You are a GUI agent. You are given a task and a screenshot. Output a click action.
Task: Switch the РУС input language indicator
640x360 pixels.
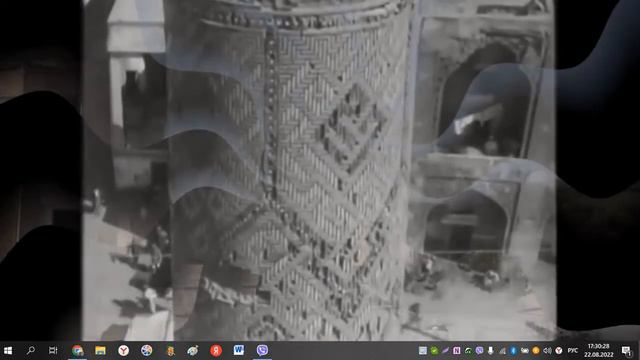click(573, 351)
